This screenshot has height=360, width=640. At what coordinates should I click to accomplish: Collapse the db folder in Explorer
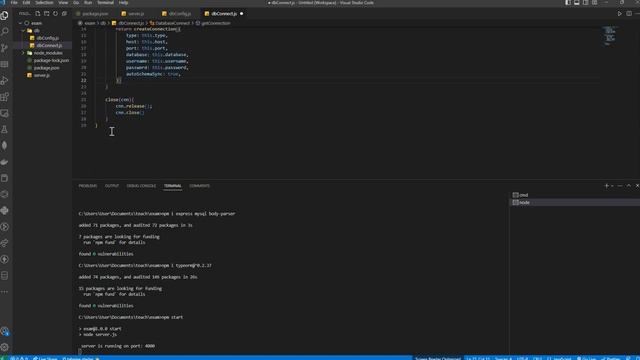pos(24,31)
